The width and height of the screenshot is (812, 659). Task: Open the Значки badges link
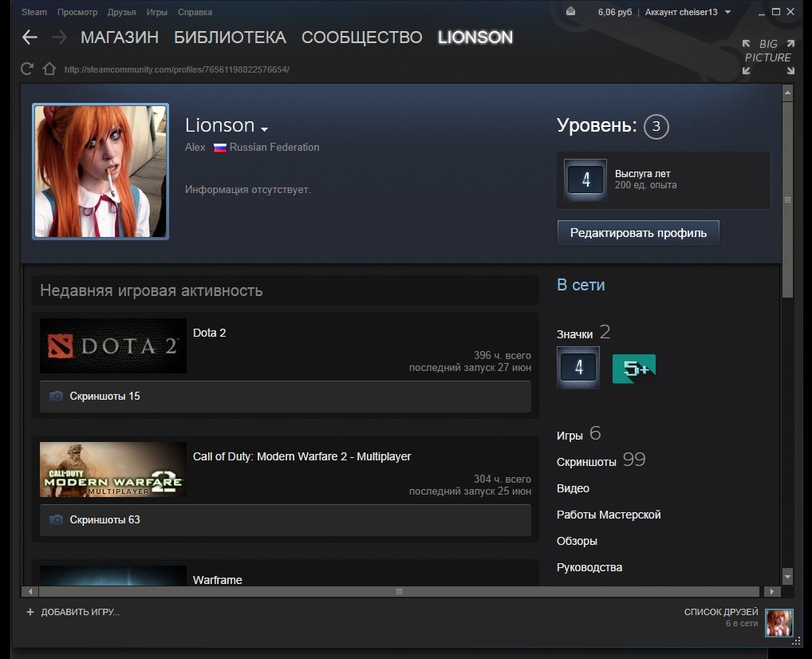[x=584, y=333]
